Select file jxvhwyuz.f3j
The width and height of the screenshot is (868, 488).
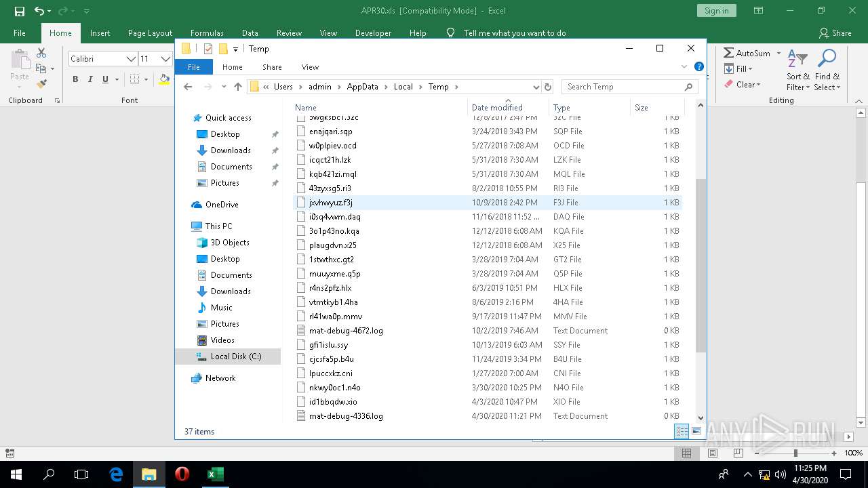click(488, 203)
